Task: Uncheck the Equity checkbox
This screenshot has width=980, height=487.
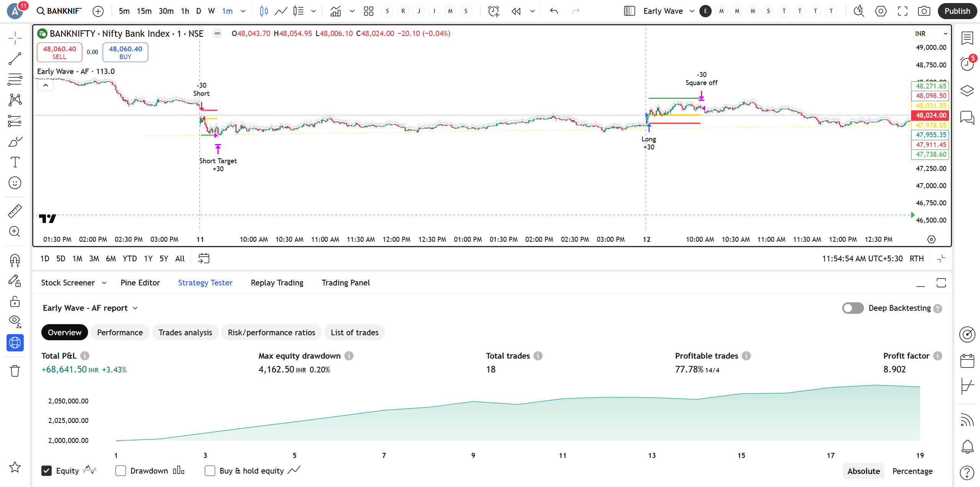Action: [x=46, y=471]
